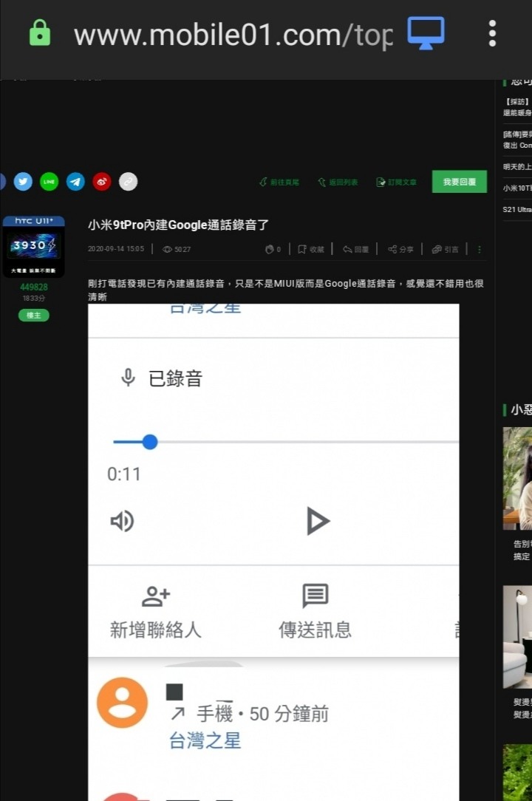Viewport: 532px width, 801px height.
Task: Open the 小米10T sidebar article link
Action: click(516, 188)
